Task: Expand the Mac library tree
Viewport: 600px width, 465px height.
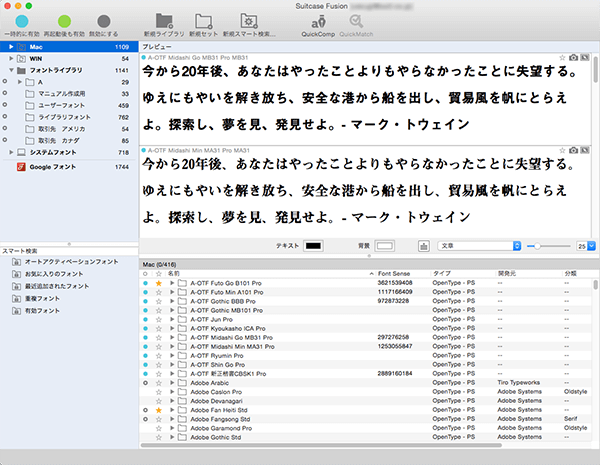Action: pos(11,47)
